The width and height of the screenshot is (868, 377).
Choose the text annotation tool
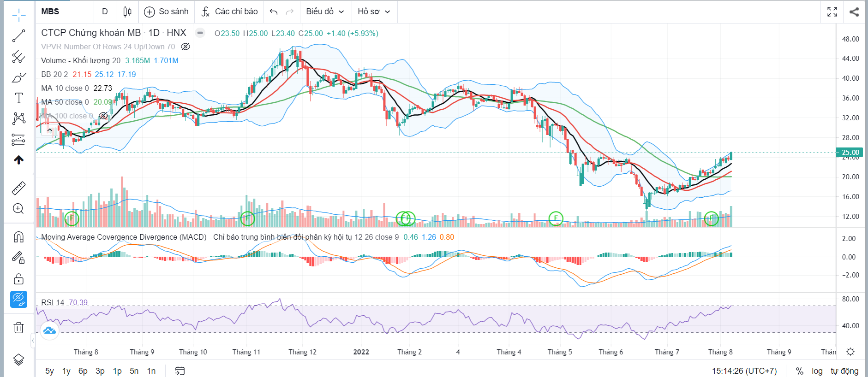(x=18, y=98)
